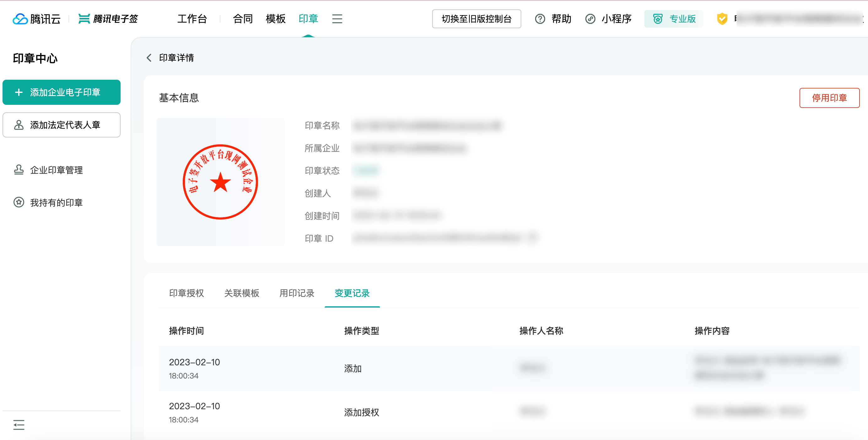The image size is (868, 440).
Task: Click the date in the 添加 row
Action: click(x=194, y=362)
